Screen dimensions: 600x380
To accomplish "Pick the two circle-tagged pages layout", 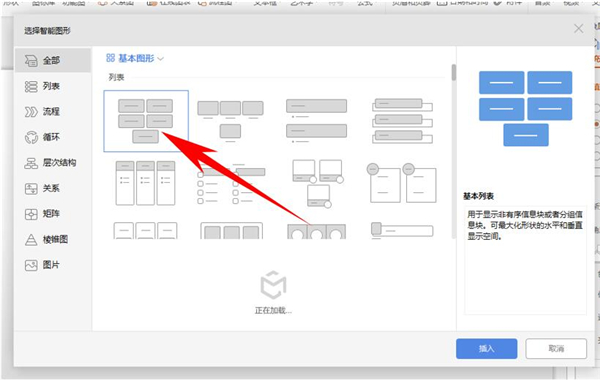I will coord(402,183).
